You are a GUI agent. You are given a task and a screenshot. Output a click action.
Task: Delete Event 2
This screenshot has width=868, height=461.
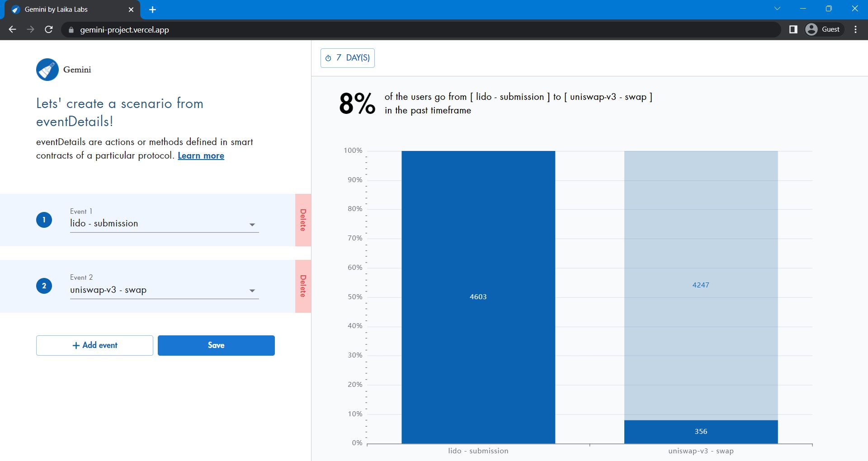tap(303, 286)
